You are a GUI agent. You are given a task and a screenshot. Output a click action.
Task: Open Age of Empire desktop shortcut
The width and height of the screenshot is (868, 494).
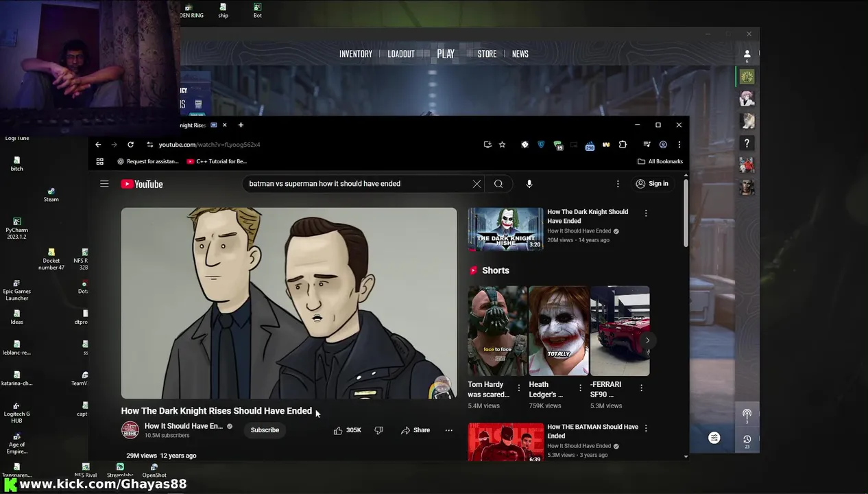16,443
